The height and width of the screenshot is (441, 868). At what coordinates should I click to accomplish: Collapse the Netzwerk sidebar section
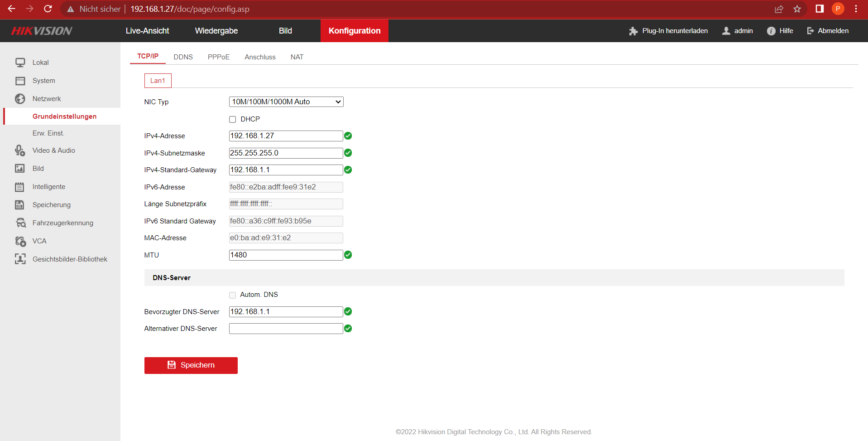coord(47,99)
